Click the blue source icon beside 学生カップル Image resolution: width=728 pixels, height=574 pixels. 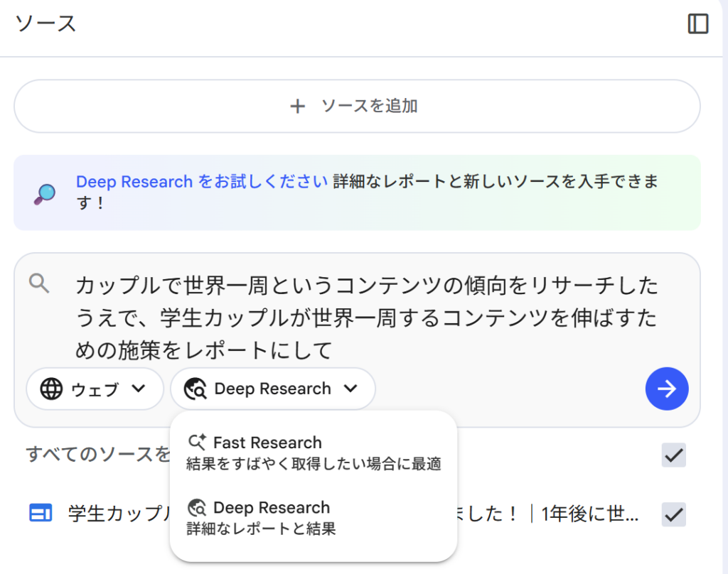point(41,513)
